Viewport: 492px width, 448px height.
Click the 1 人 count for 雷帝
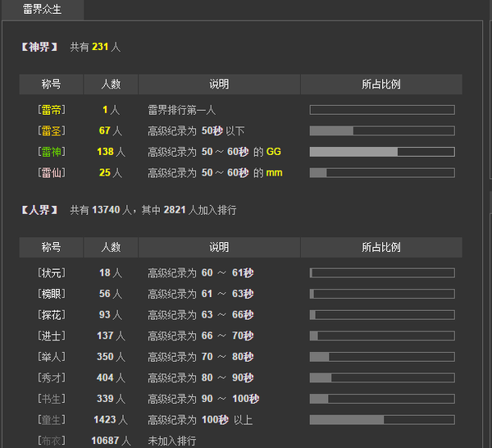(111, 110)
